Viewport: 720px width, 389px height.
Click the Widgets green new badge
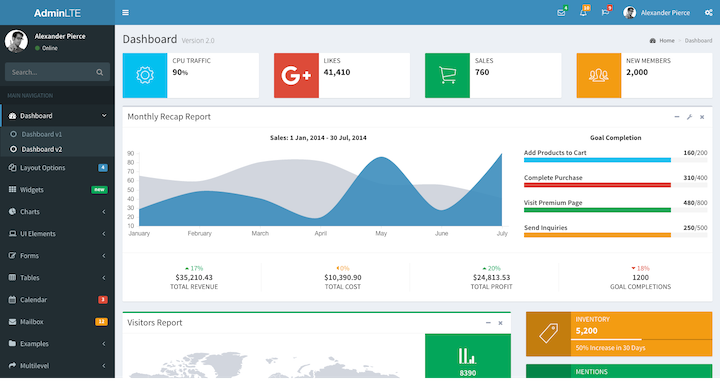tap(99, 190)
